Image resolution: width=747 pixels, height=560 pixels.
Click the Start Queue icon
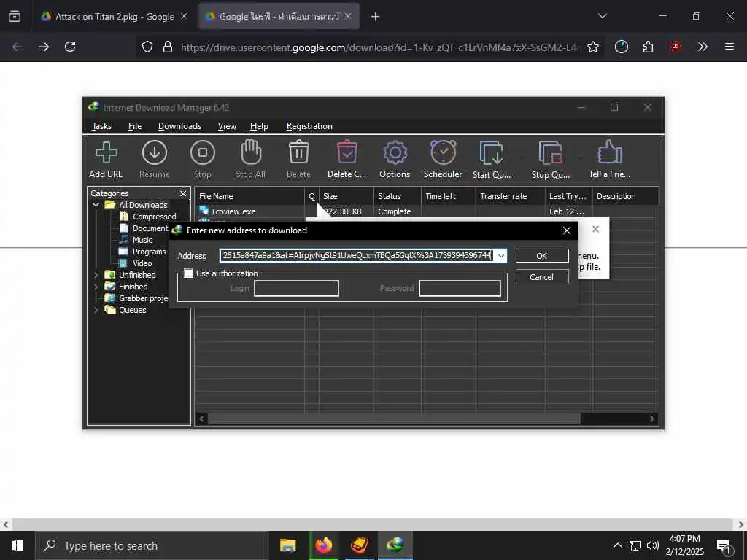[491, 153]
